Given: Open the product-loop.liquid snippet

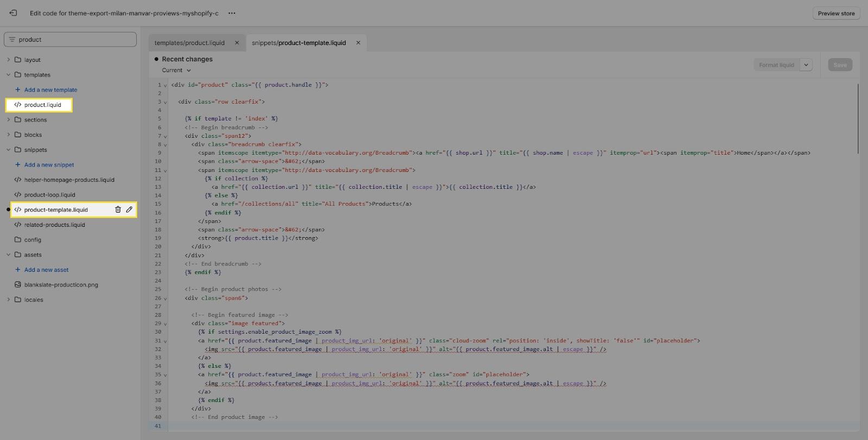Looking at the screenshot, I should point(49,195).
